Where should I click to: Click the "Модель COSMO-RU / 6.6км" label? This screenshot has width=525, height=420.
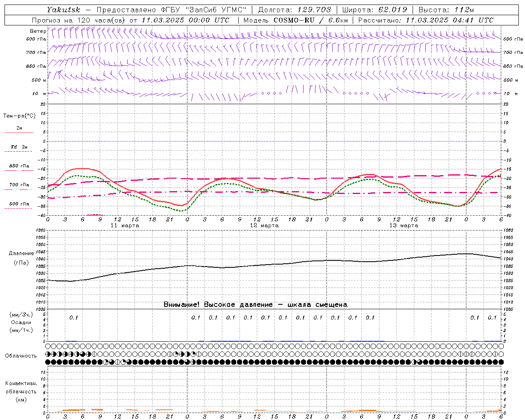click(x=296, y=20)
